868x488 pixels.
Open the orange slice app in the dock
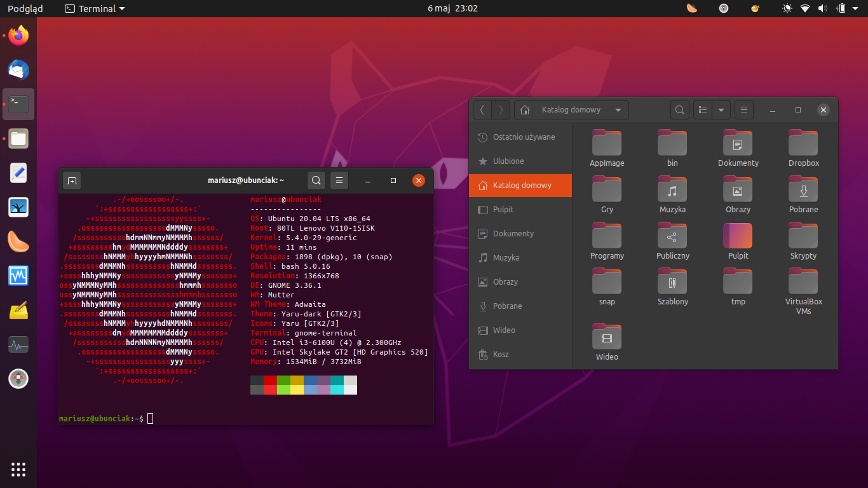(18, 241)
